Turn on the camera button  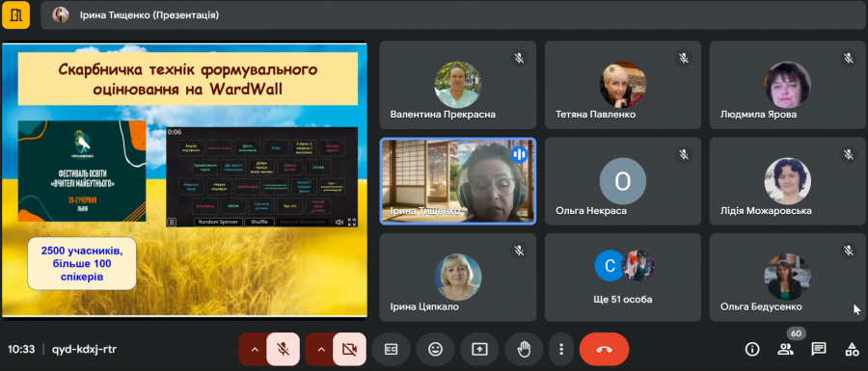[349, 349]
